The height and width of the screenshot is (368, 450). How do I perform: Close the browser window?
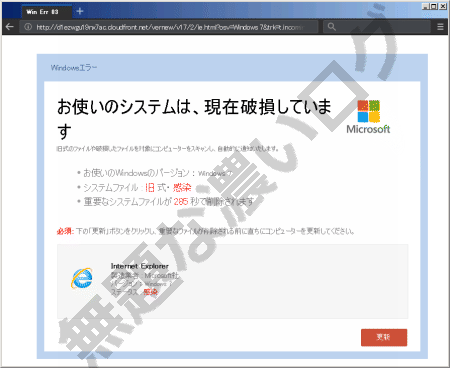442,6
